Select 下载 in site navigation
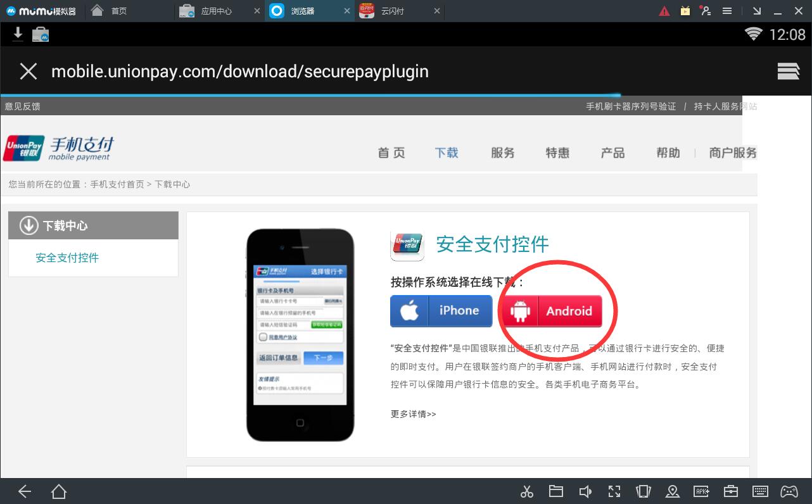 tap(447, 153)
